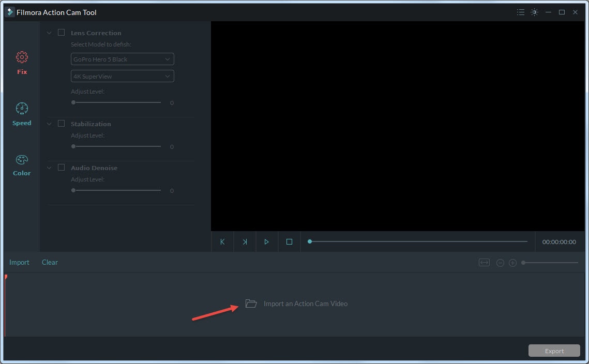Click the 00:00:00:00 timecode display

(x=559, y=242)
